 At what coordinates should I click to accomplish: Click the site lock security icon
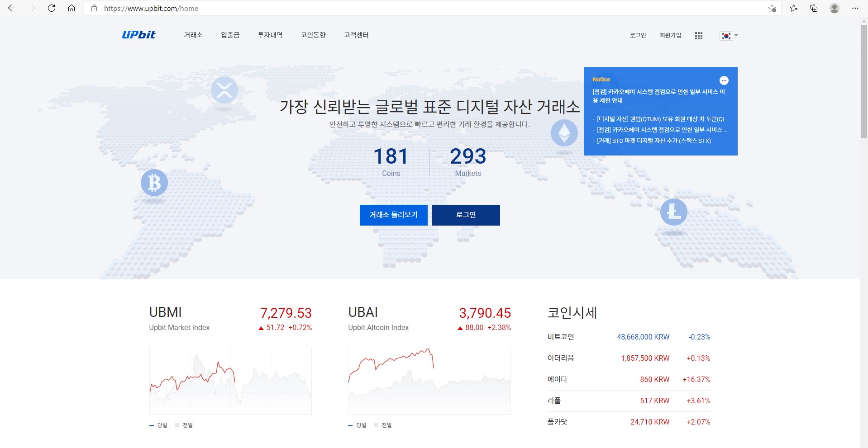click(x=94, y=8)
